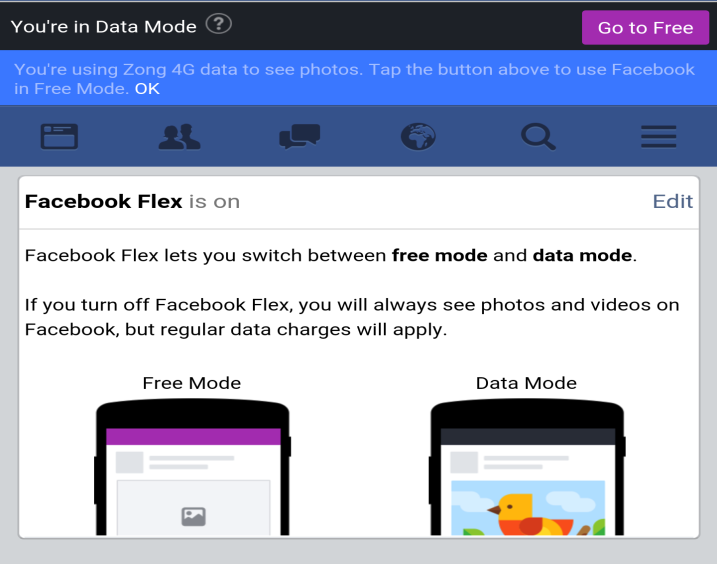The height and width of the screenshot is (564, 717).
Task: Click the Search magnifier icon
Action: (x=538, y=136)
